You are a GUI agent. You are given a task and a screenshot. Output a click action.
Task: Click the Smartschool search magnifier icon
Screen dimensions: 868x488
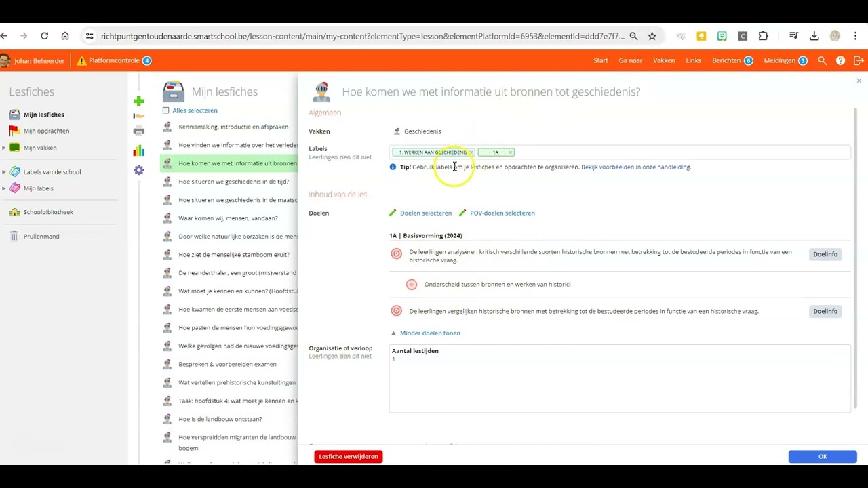pos(823,60)
